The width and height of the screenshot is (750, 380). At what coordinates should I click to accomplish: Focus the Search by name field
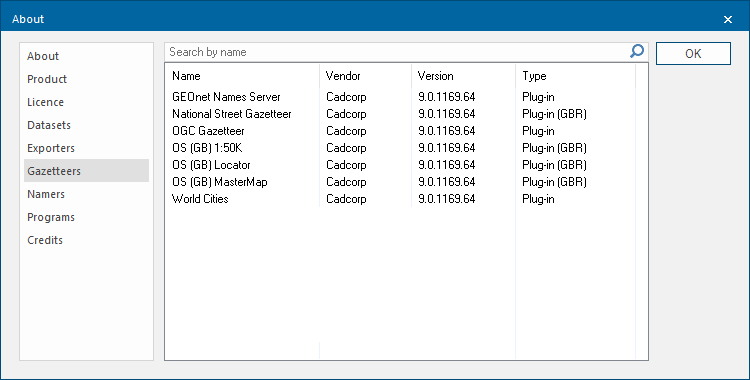tap(397, 52)
